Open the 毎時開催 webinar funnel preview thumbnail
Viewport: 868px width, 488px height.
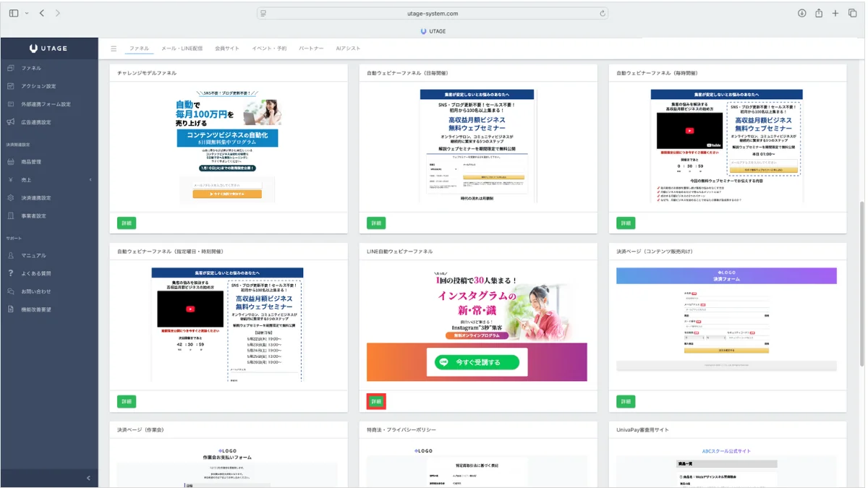[x=727, y=146]
